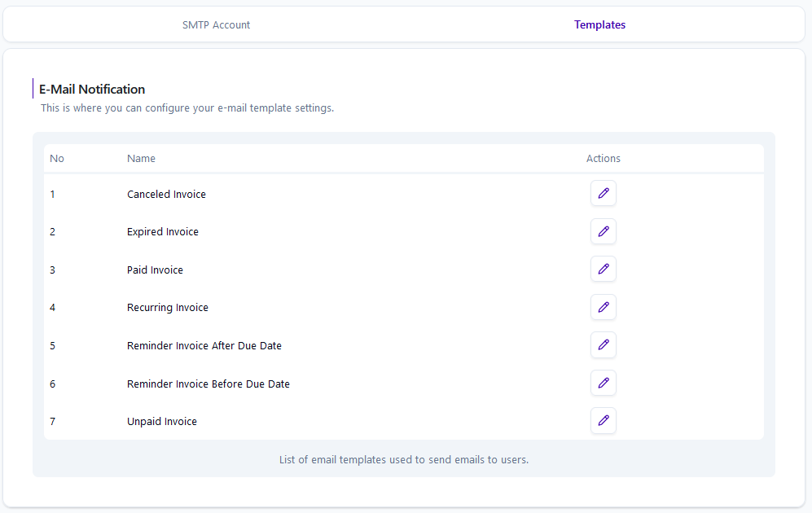Click the E-Mail Notification heading
This screenshot has width=812, height=513.
coord(92,89)
